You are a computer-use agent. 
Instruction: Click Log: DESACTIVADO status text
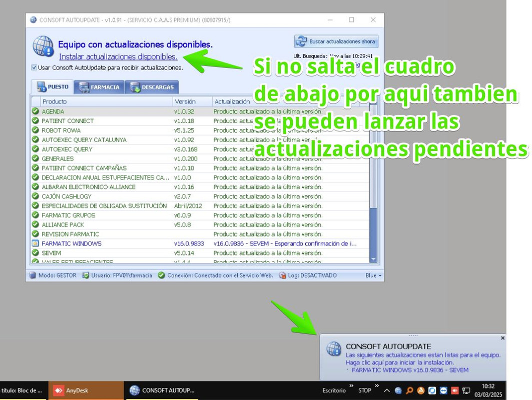tap(312, 275)
